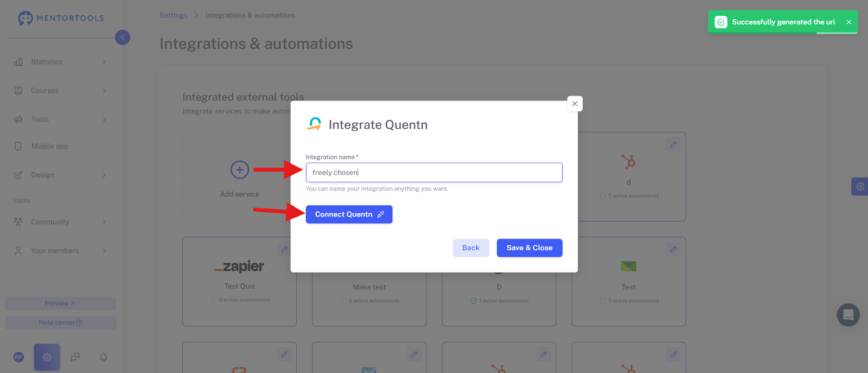
Task: Open the Preview button
Action: 61,304
